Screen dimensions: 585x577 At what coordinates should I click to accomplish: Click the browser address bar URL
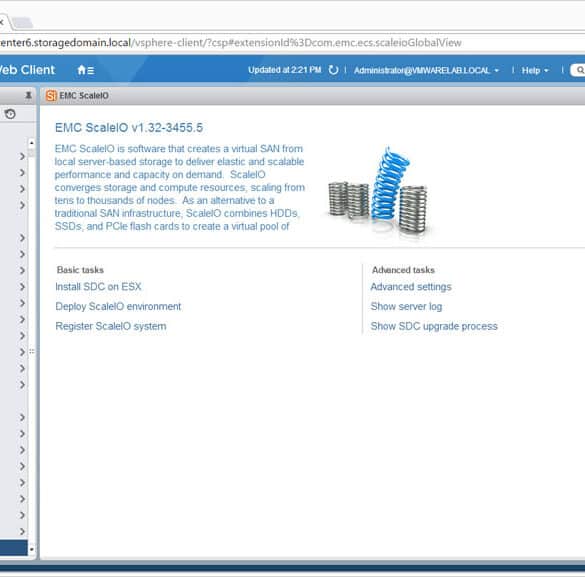click(231, 43)
